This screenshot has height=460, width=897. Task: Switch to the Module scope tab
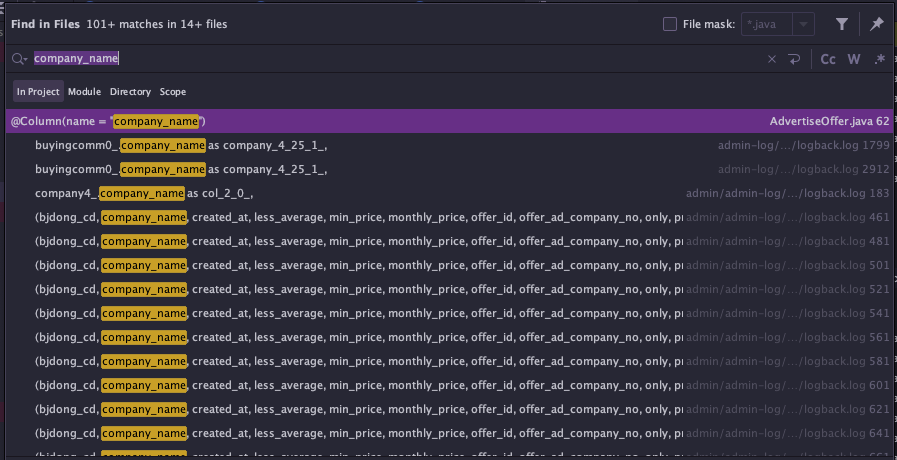click(x=84, y=92)
